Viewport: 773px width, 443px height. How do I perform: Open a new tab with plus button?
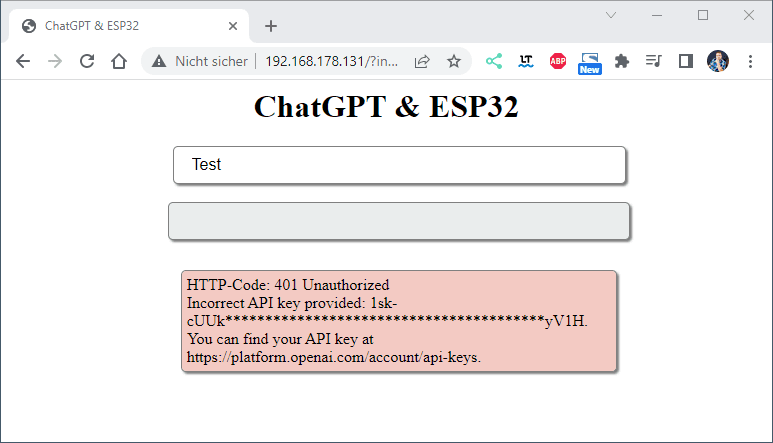[270, 26]
